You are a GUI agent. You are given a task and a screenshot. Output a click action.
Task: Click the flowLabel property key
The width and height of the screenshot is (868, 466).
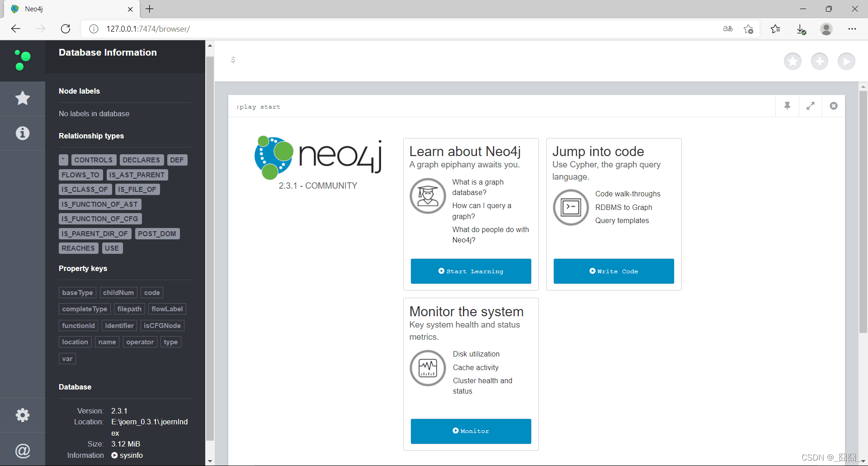pyautogui.click(x=167, y=309)
